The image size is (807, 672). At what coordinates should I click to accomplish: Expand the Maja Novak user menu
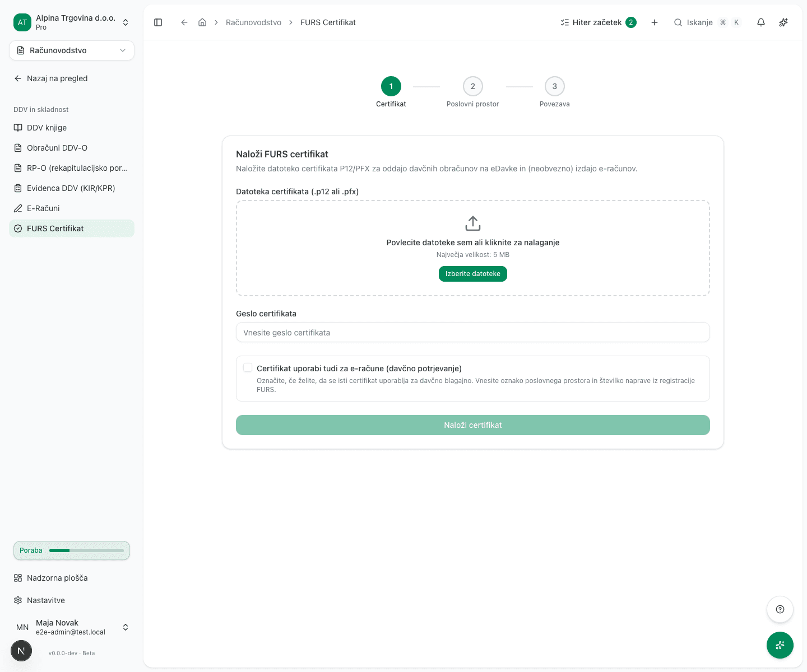tap(72, 627)
